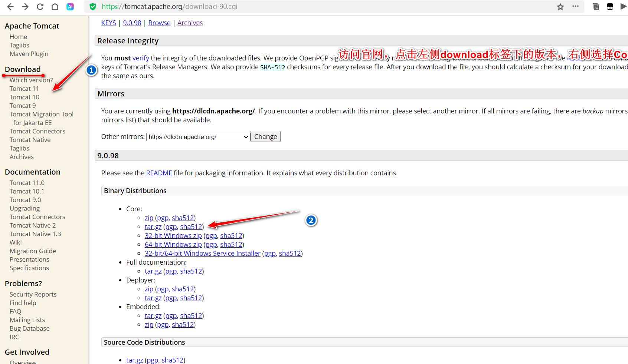Open Presentations sidebar link
This screenshot has height=364, width=628.
tap(29, 259)
